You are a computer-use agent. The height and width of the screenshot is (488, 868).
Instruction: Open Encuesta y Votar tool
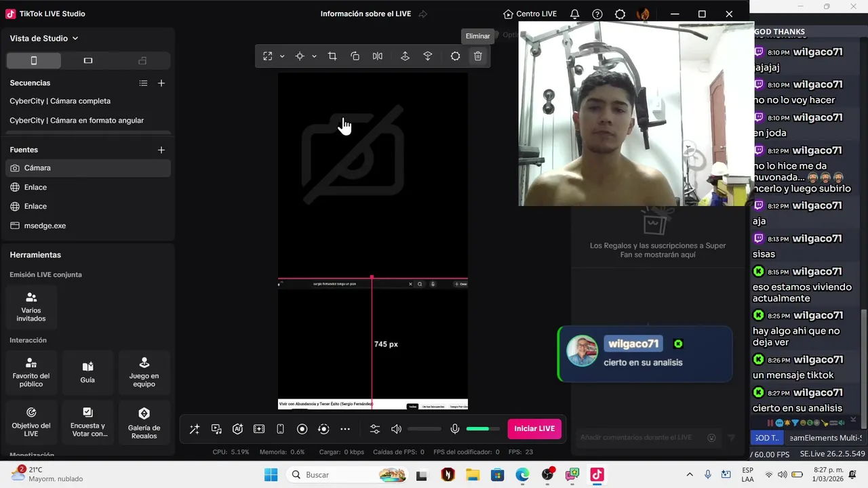(x=87, y=422)
